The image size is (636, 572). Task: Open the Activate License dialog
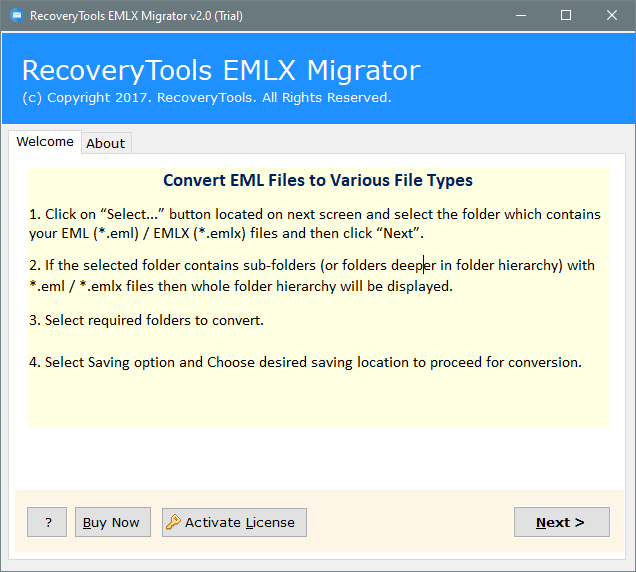(x=234, y=523)
